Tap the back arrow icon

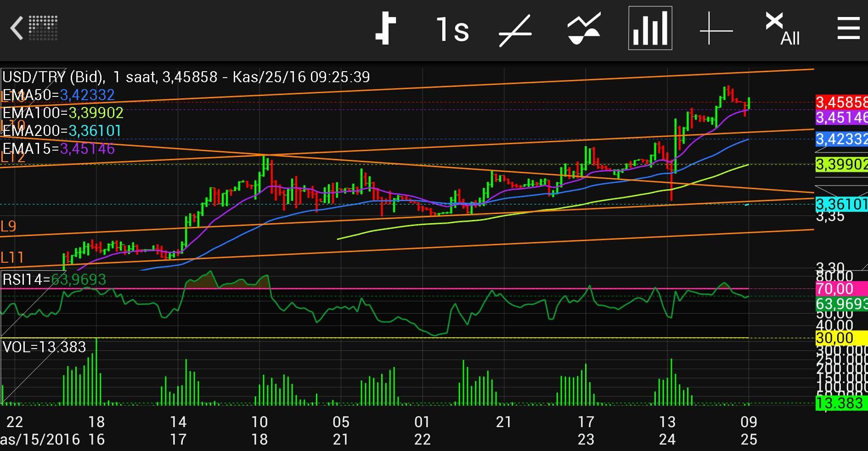pyautogui.click(x=17, y=28)
